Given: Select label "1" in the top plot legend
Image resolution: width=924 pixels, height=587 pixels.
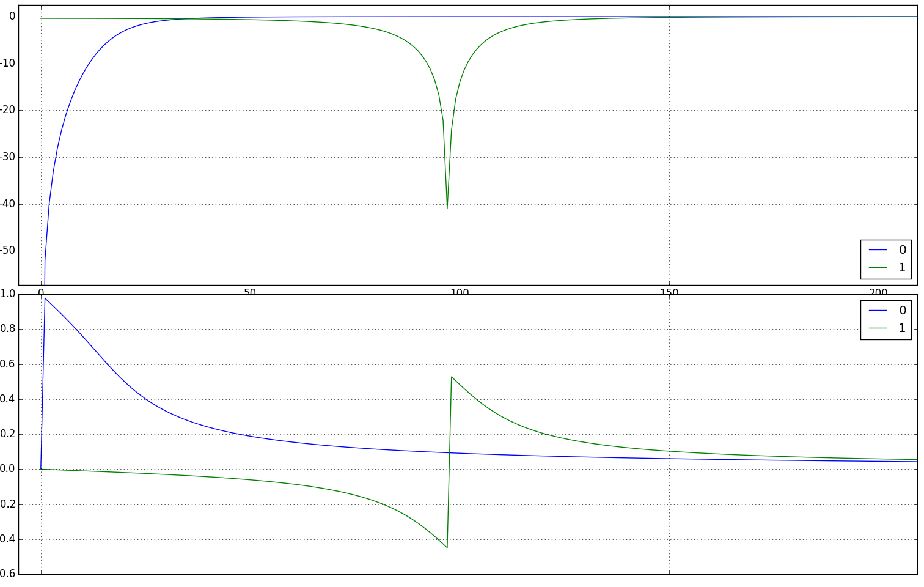Looking at the screenshot, I should click(x=902, y=268).
